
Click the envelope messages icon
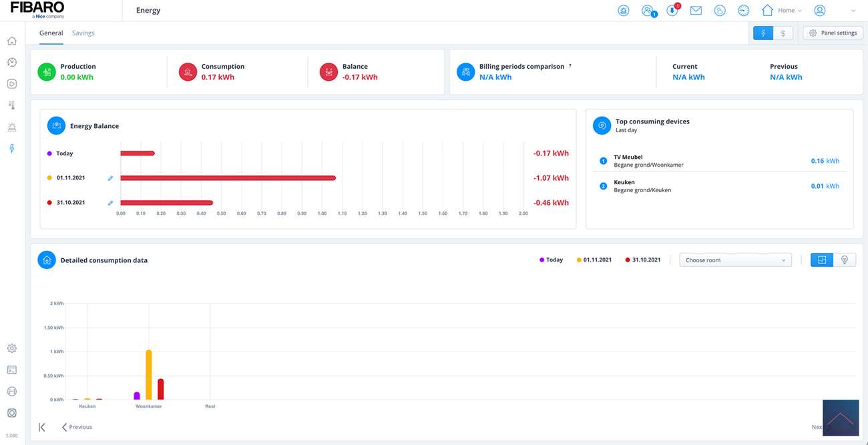pos(696,11)
